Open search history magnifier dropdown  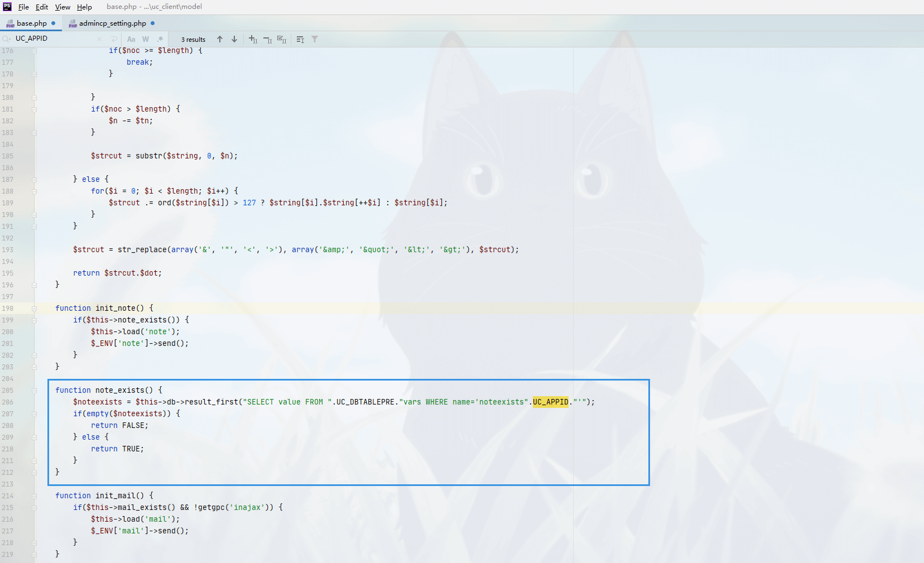tap(7, 39)
